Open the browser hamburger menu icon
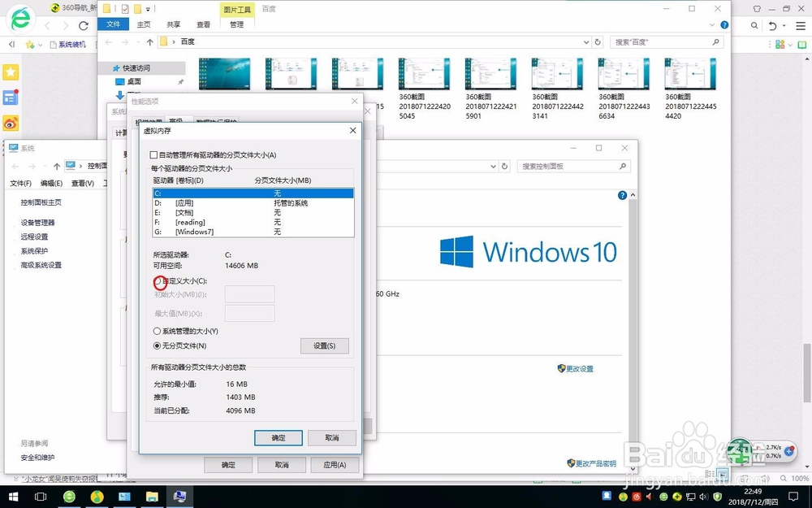This screenshot has height=508, width=812. point(801,26)
